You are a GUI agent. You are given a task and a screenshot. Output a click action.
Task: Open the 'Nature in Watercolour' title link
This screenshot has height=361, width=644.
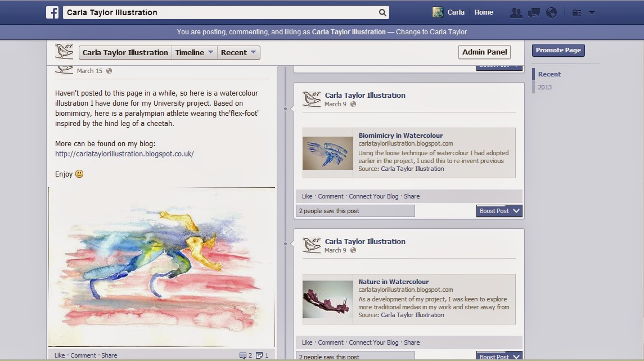click(394, 281)
